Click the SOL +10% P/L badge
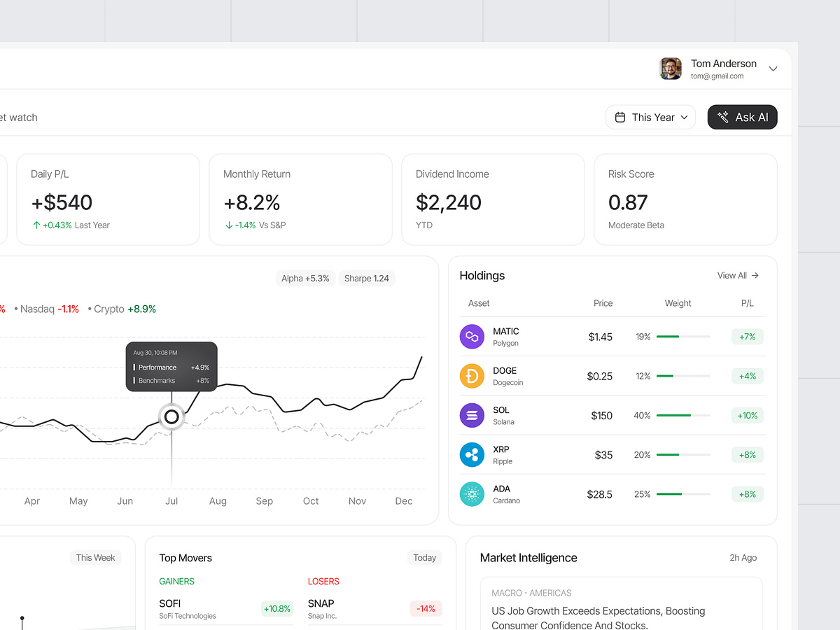Viewport: 840px width, 630px height. coord(748,415)
